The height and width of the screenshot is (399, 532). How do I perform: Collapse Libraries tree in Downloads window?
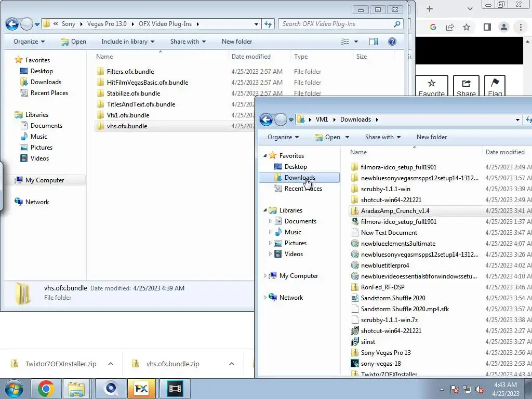pyautogui.click(x=265, y=210)
